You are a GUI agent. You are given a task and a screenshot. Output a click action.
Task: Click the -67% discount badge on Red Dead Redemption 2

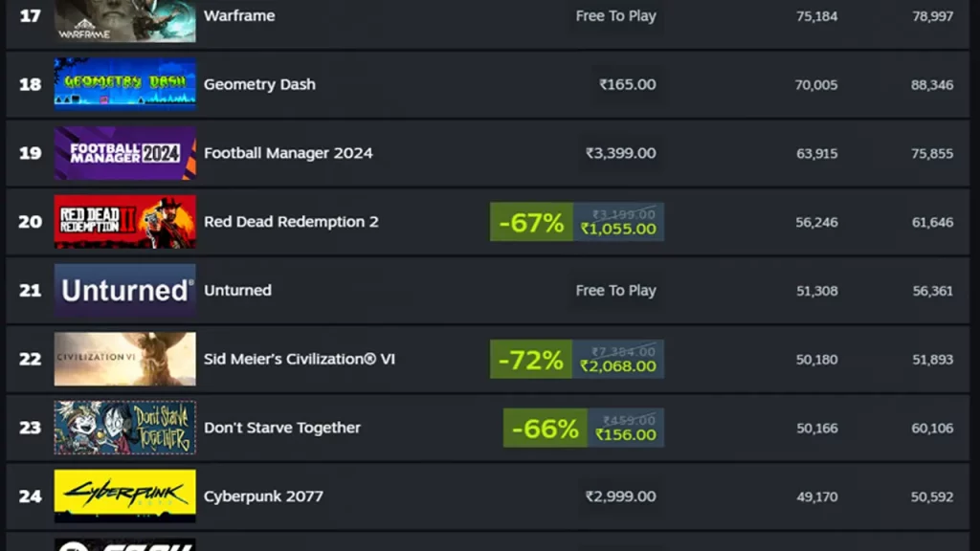[530, 221]
